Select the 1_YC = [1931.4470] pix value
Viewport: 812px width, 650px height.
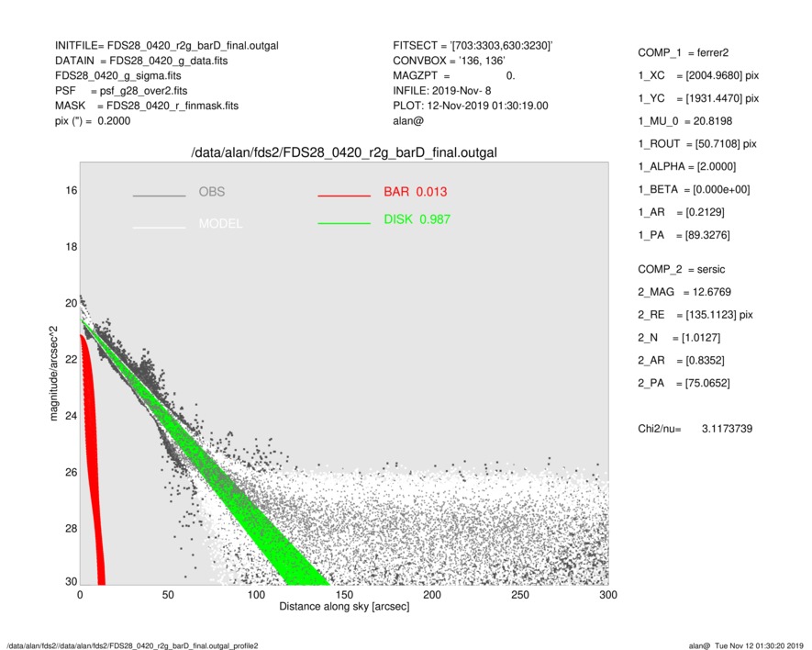pyautogui.click(x=698, y=98)
